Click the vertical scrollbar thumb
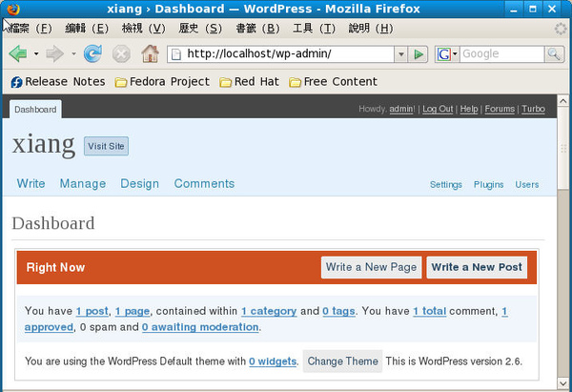This screenshot has width=572, height=392. (562, 148)
